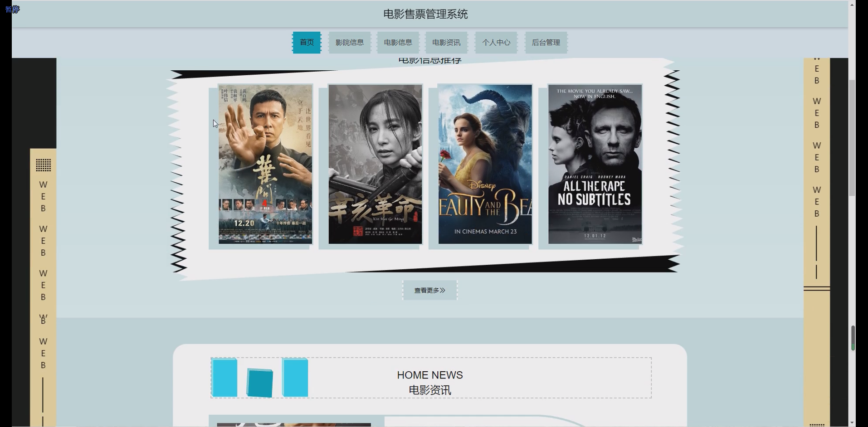Viewport: 868px width, 427px height.
Task: Open 个人中心 page
Action: 496,43
